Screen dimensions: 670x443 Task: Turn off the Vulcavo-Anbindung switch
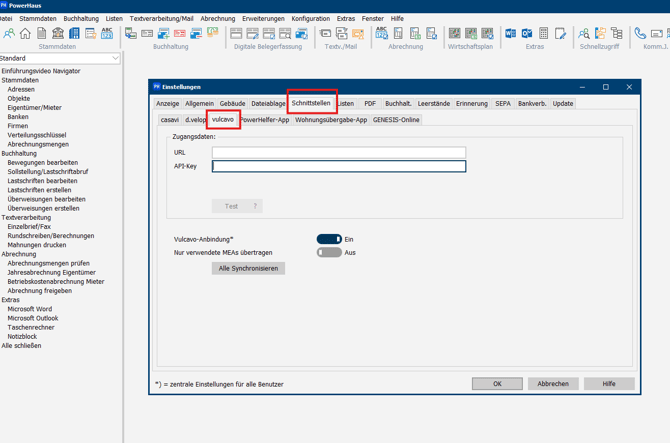click(329, 239)
